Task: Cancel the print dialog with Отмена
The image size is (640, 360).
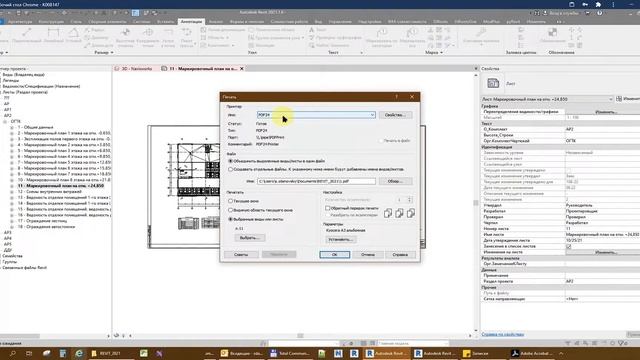Action: tap(368, 255)
